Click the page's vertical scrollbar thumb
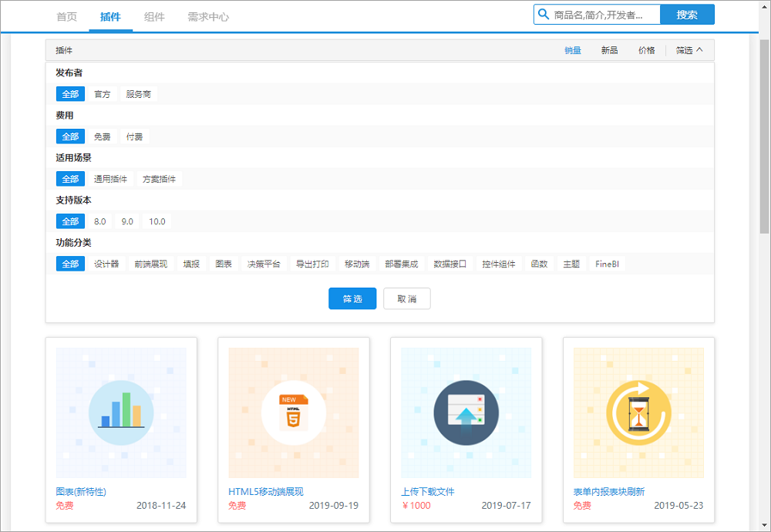 point(764,135)
